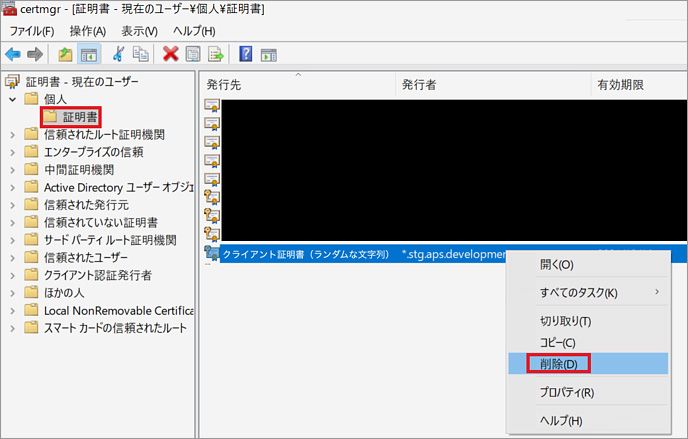Delete with the red X toolbar icon
688x439 pixels.
170,54
